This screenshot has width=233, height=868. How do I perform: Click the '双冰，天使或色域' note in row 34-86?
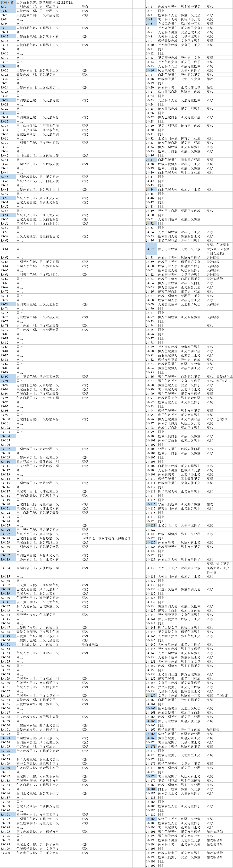click(x=220, y=377)
